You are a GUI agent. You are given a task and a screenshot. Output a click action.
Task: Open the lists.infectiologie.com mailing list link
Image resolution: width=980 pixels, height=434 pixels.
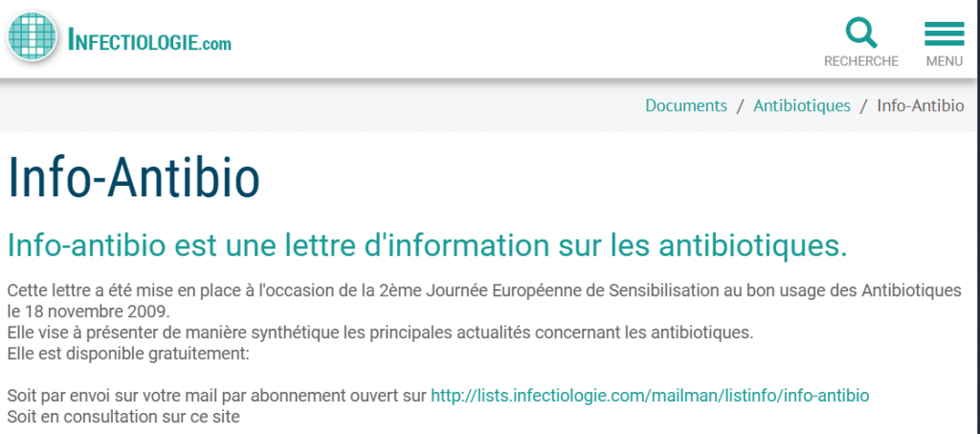(x=650, y=395)
